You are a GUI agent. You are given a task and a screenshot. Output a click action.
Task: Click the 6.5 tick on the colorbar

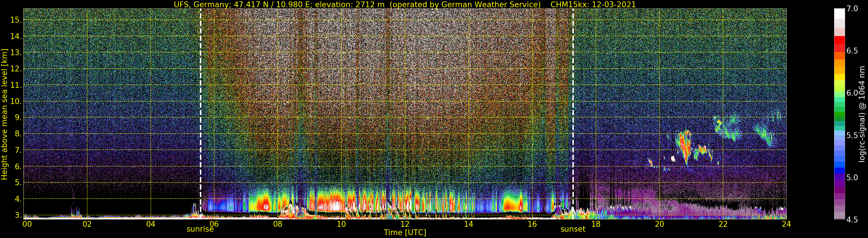852,51
